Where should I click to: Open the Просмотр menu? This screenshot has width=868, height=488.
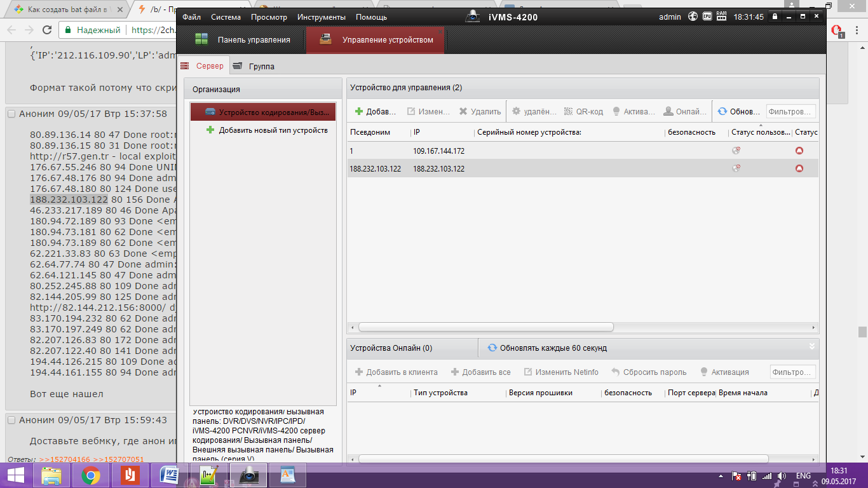(269, 17)
